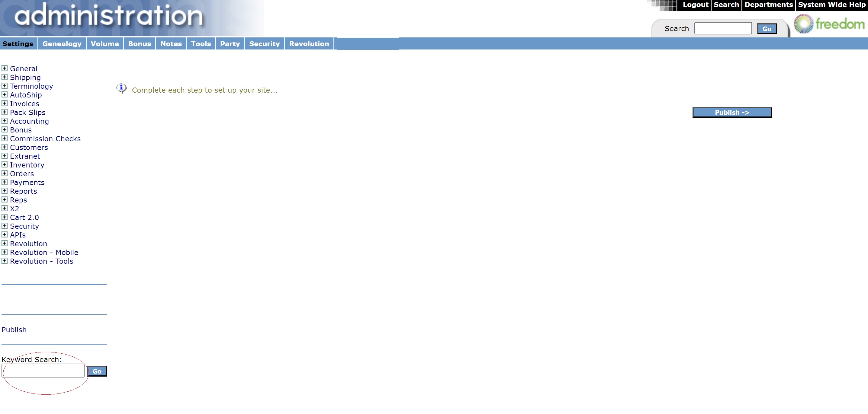This screenshot has height=414, width=868.
Task: Expand the Shipping settings section
Action: click(x=5, y=77)
